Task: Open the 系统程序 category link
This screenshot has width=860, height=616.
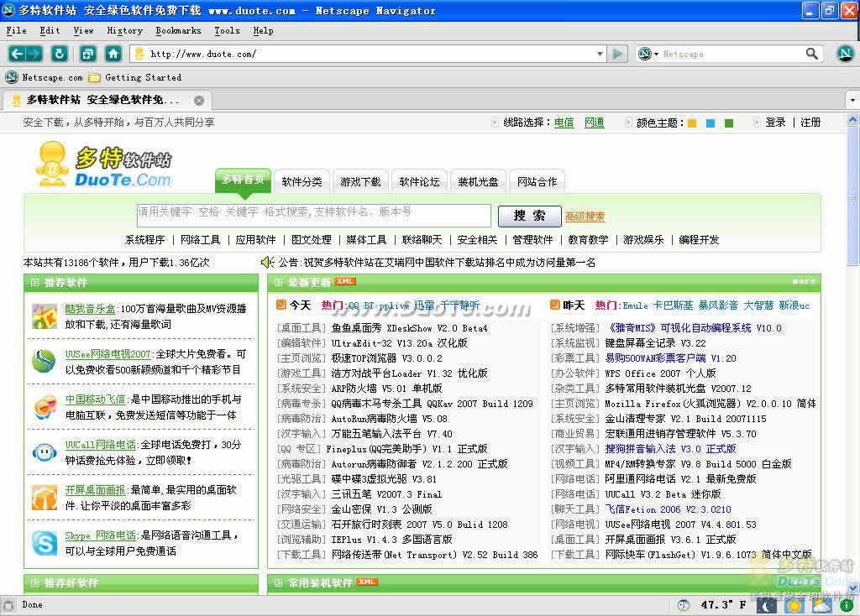Action: tap(144, 239)
